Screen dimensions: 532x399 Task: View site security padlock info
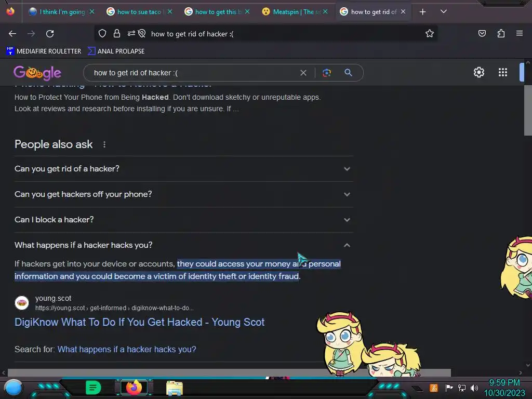117,33
